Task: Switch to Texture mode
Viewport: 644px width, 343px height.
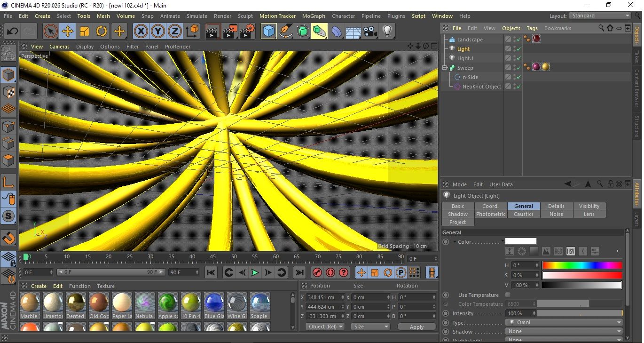Action: [x=8, y=92]
